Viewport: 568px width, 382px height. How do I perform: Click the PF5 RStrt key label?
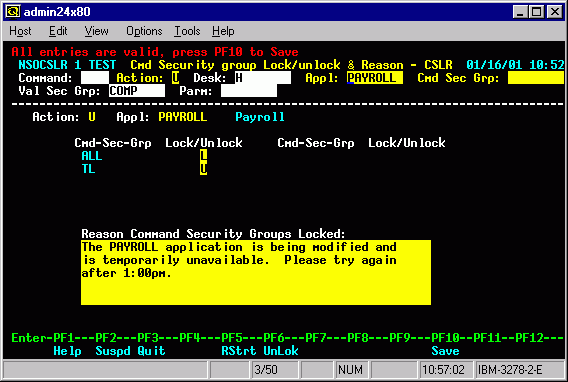click(x=239, y=351)
